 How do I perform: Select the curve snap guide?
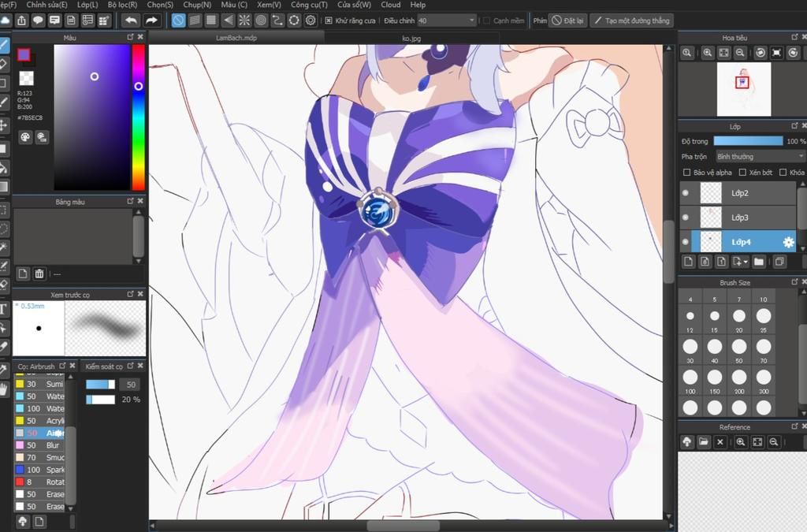277,20
